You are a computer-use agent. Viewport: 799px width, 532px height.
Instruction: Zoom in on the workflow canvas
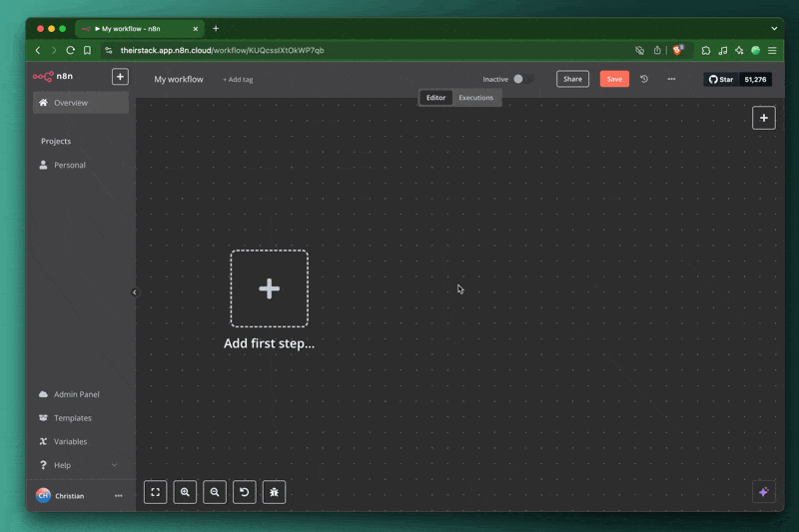coord(185,492)
